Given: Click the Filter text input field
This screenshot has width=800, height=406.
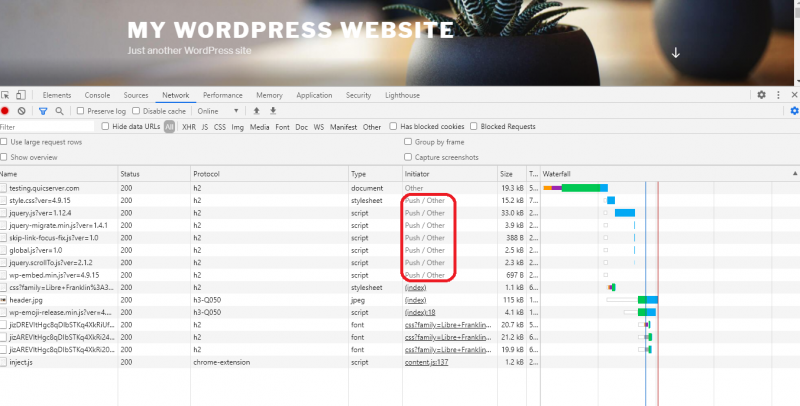Looking at the screenshot, I should [47, 126].
